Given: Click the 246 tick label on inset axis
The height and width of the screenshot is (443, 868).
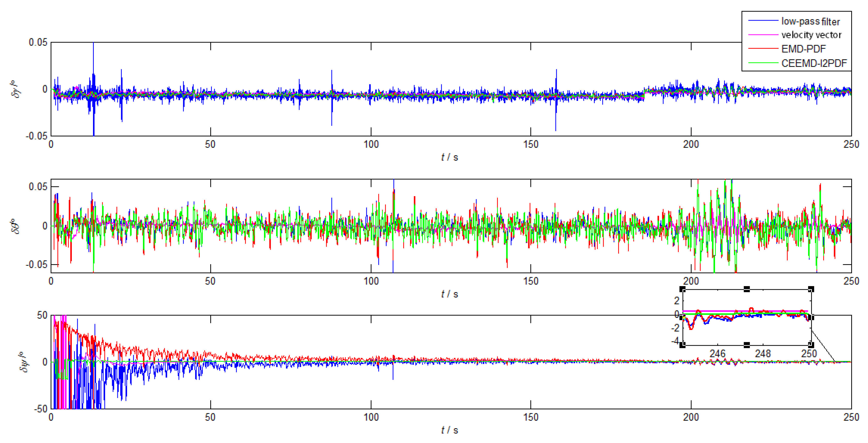Looking at the screenshot, I should (717, 354).
